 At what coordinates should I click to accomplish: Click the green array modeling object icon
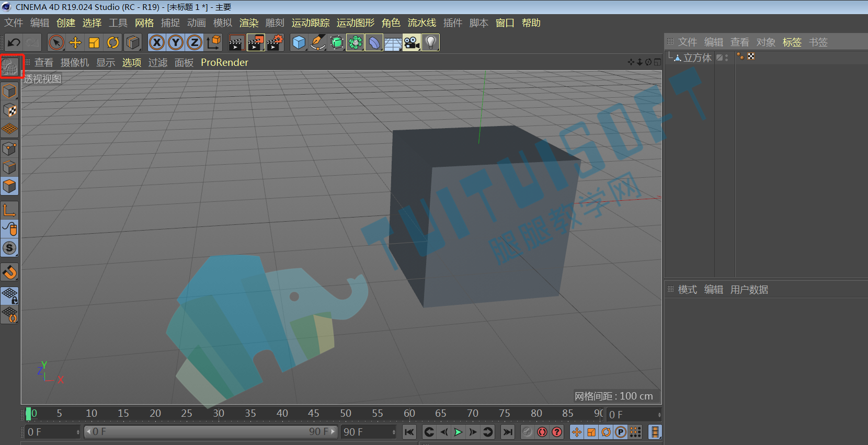click(356, 42)
